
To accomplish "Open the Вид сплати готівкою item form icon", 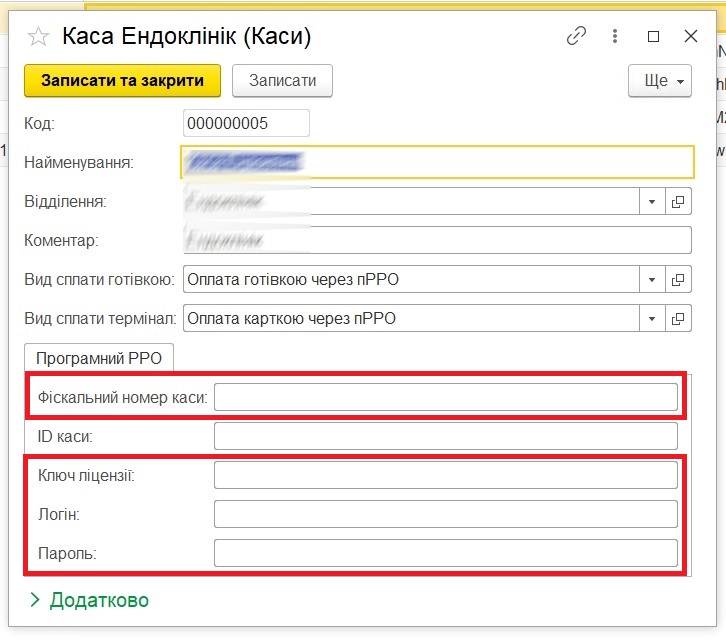I will (x=679, y=279).
